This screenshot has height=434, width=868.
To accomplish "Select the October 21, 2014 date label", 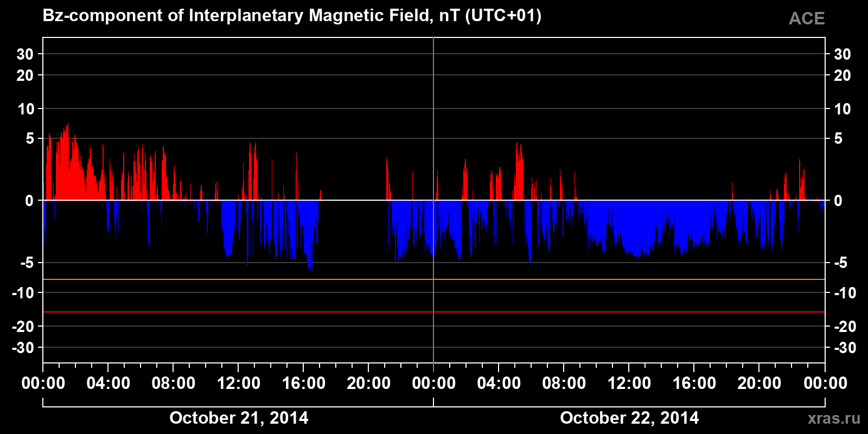I will pos(239,418).
